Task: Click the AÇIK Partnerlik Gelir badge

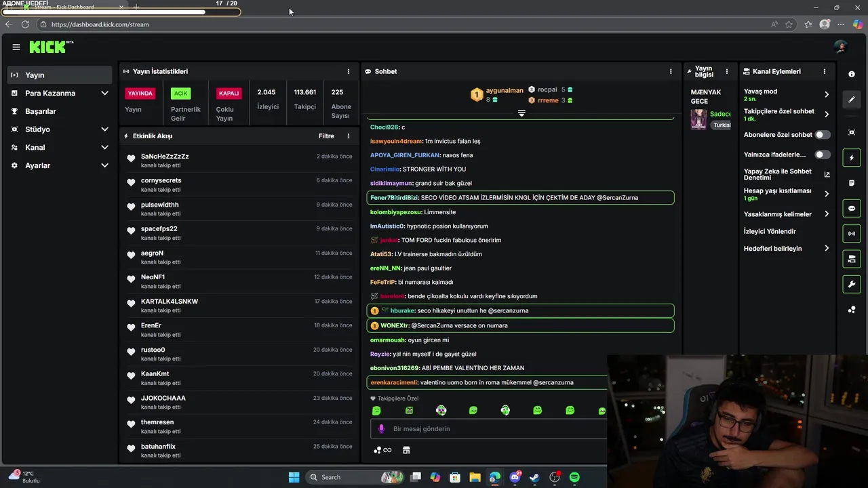Action: click(180, 94)
